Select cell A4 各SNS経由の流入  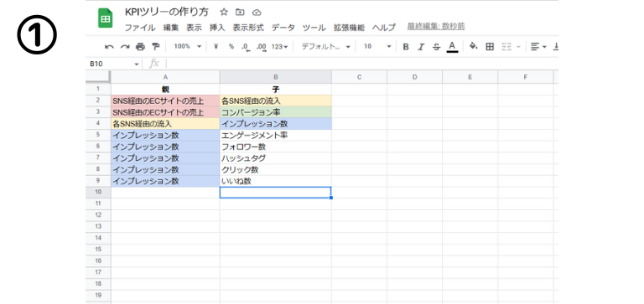pos(165,123)
